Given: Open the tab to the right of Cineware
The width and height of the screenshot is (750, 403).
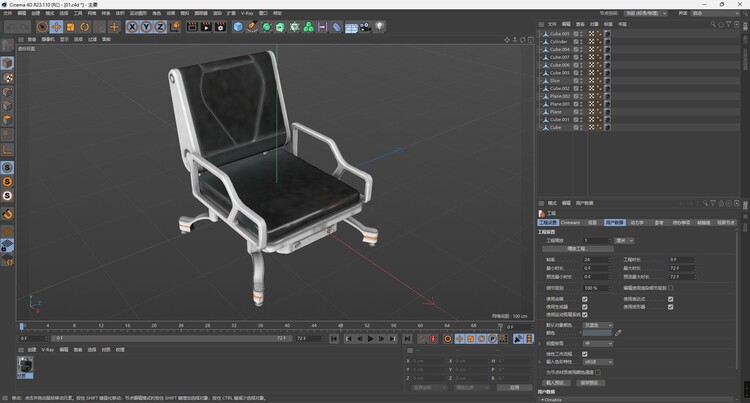Looking at the screenshot, I should click(592, 222).
